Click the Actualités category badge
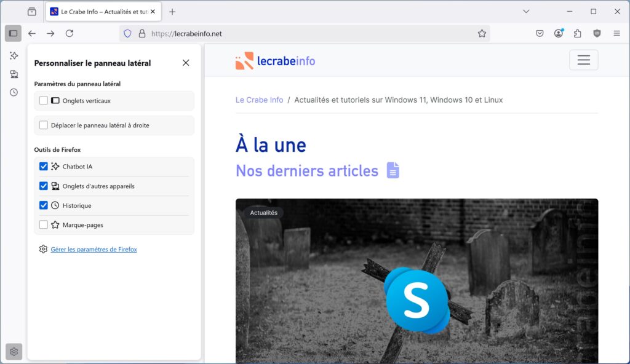Viewport: 630px width, 364px height. 263,213
